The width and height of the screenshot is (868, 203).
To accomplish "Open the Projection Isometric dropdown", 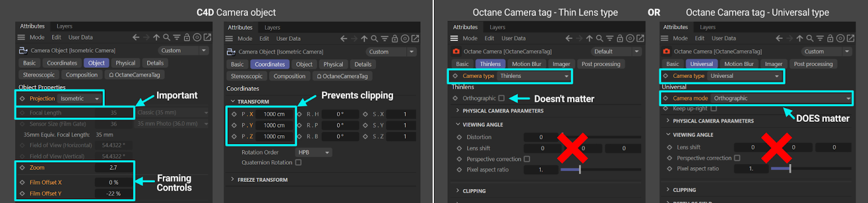I will click(x=80, y=99).
